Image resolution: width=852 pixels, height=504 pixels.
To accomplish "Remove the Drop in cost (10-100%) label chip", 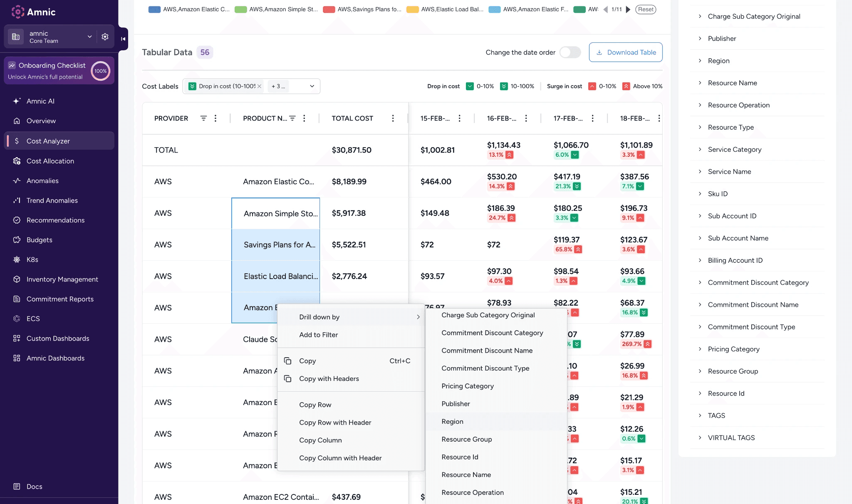I will (259, 86).
